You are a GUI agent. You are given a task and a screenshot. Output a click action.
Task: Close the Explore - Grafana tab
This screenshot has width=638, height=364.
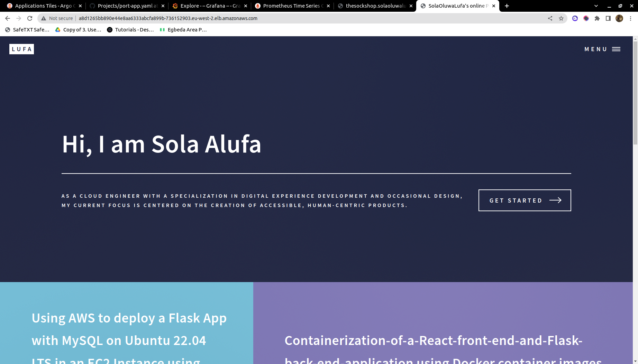coord(246,6)
